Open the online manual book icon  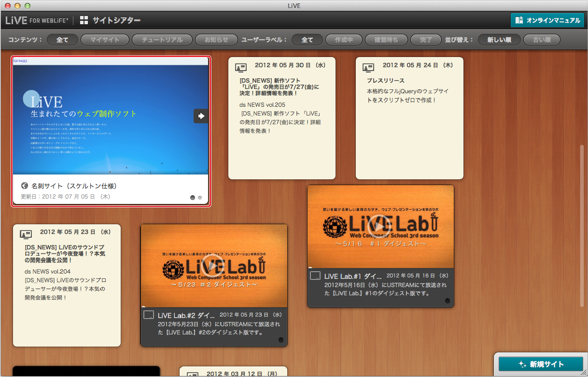pyautogui.click(x=519, y=20)
